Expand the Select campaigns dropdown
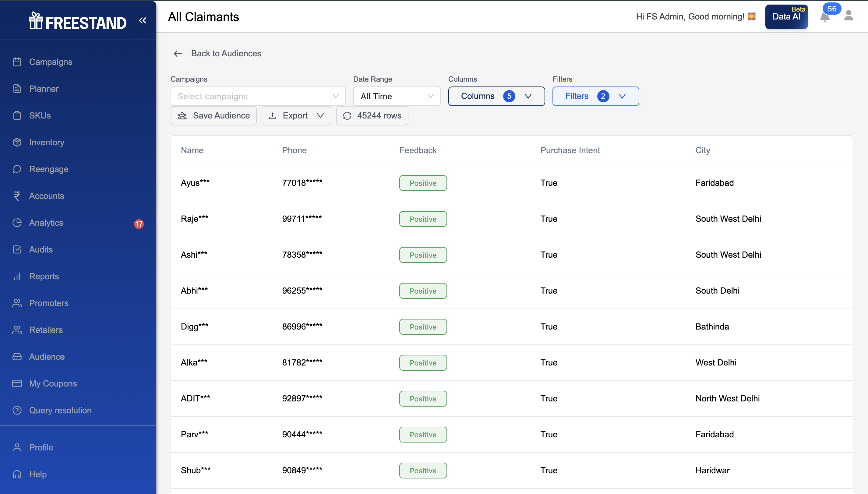868x494 pixels. pyautogui.click(x=258, y=96)
